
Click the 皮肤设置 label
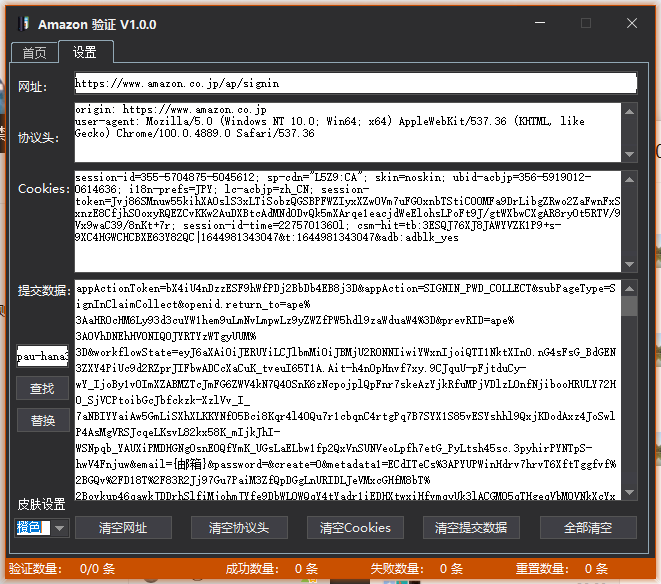coord(41,504)
